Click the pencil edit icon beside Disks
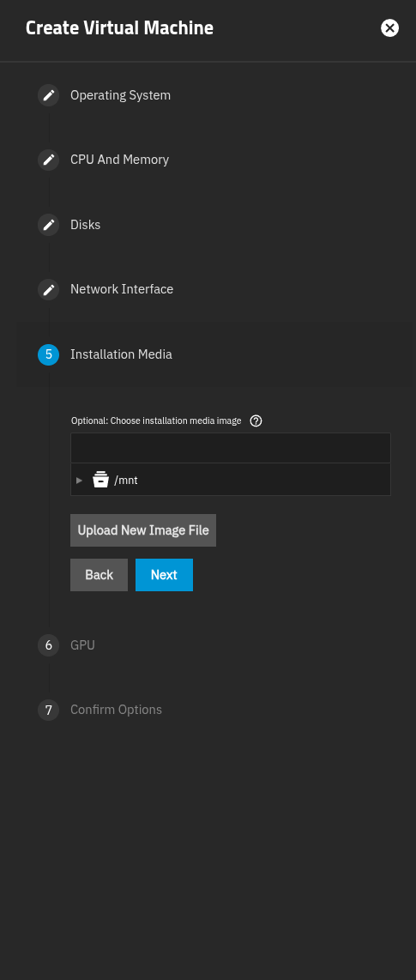 point(48,225)
